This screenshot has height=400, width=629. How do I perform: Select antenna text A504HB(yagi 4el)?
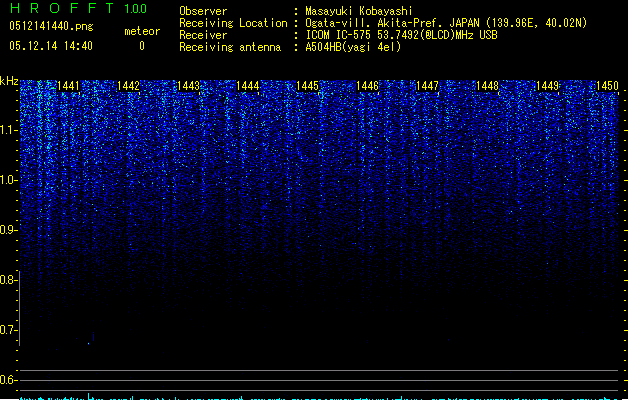(x=353, y=47)
